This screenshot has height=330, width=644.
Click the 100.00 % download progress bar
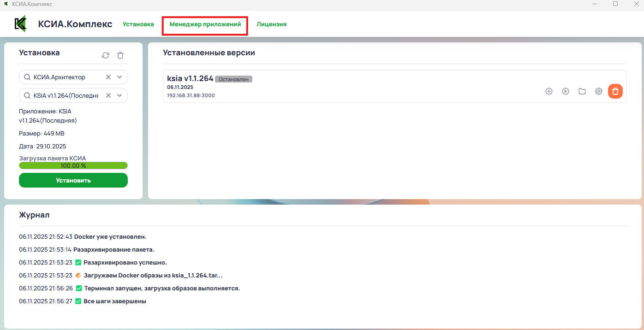(73, 165)
